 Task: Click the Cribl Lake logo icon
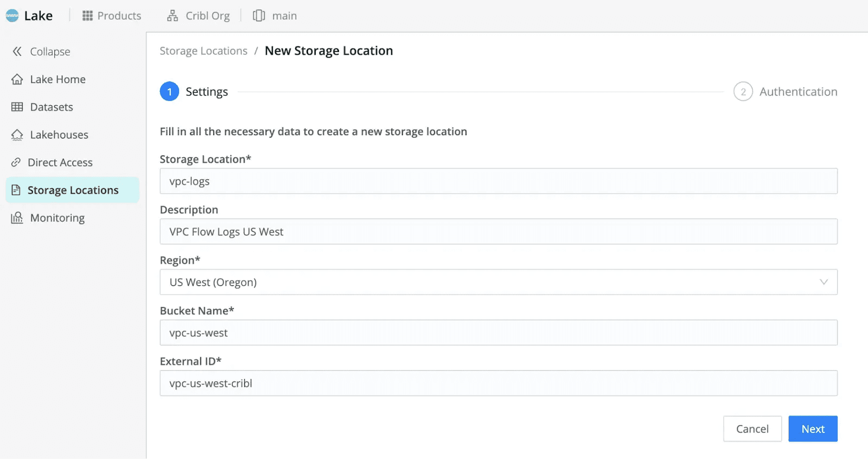click(x=12, y=16)
